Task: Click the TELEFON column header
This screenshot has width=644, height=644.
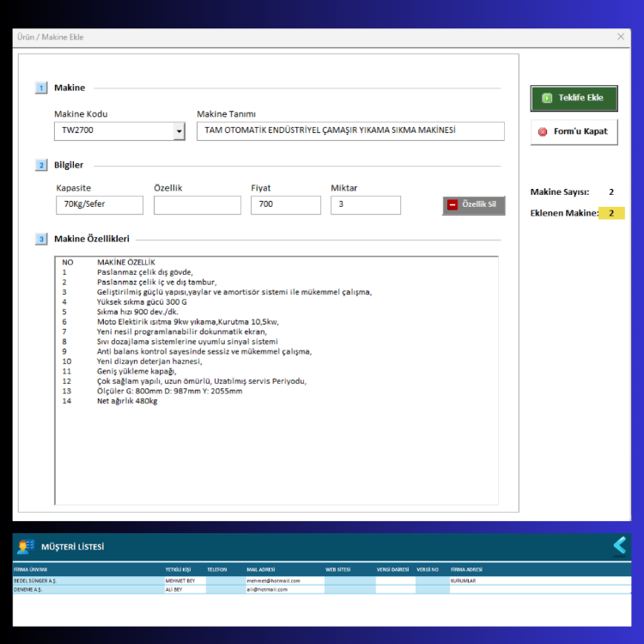Action: (x=217, y=569)
